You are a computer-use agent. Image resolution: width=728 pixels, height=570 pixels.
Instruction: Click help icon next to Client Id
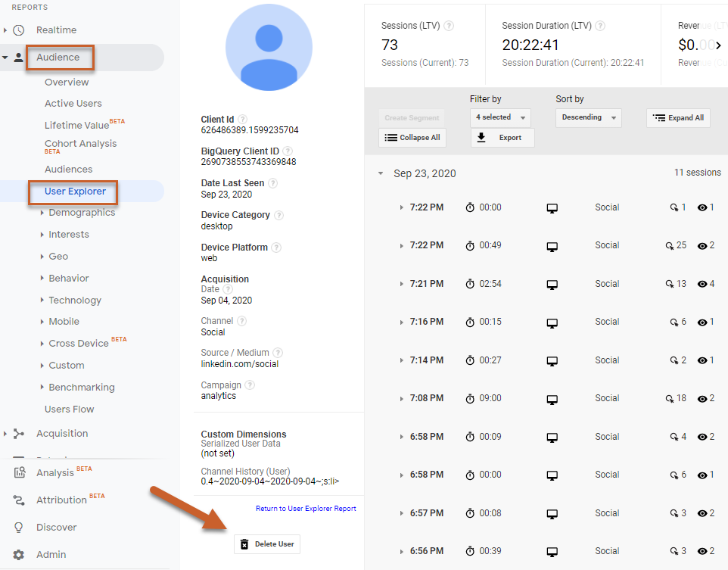pyautogui.click(x=242, y=120)
